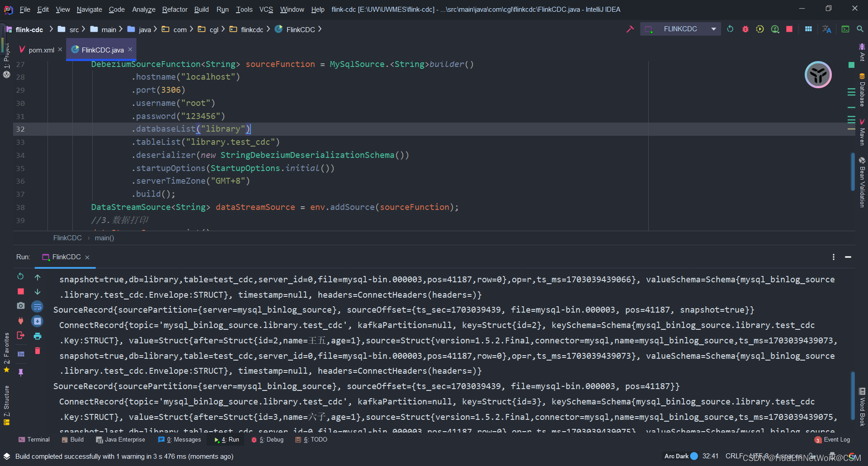Pin the Run console tab

20,372
